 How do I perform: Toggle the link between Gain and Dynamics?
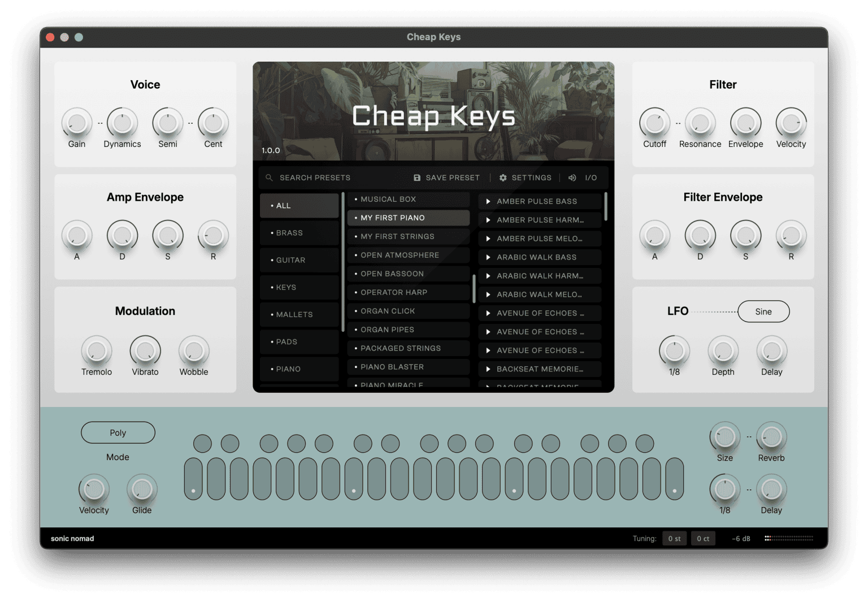(x=100, y=123)
